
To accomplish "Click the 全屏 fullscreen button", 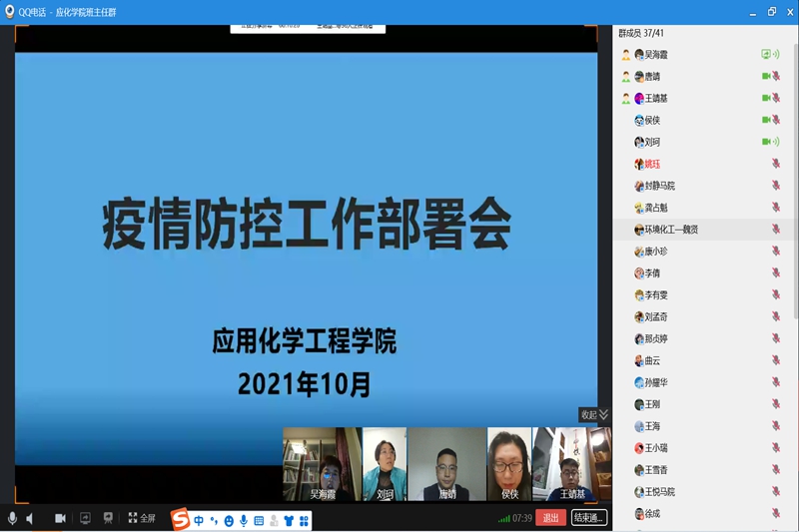I will pyautogui.click(x=141, y=518).
